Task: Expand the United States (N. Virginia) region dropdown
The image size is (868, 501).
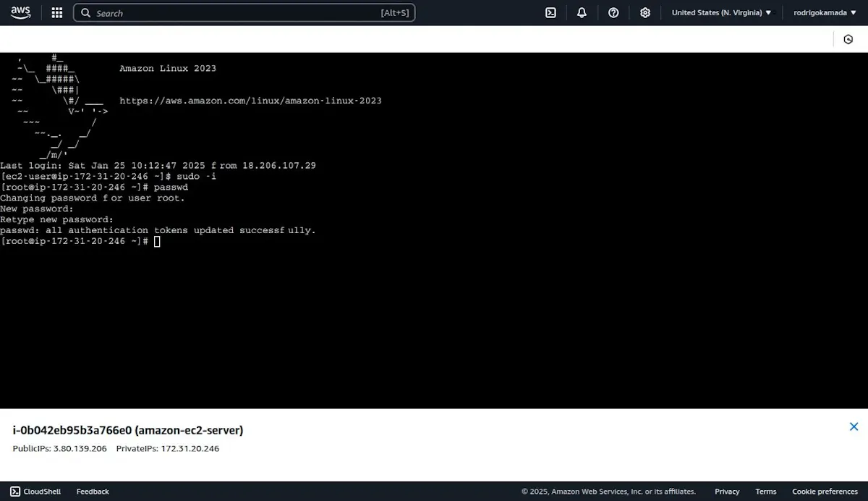Action: (x=721, y=13)
